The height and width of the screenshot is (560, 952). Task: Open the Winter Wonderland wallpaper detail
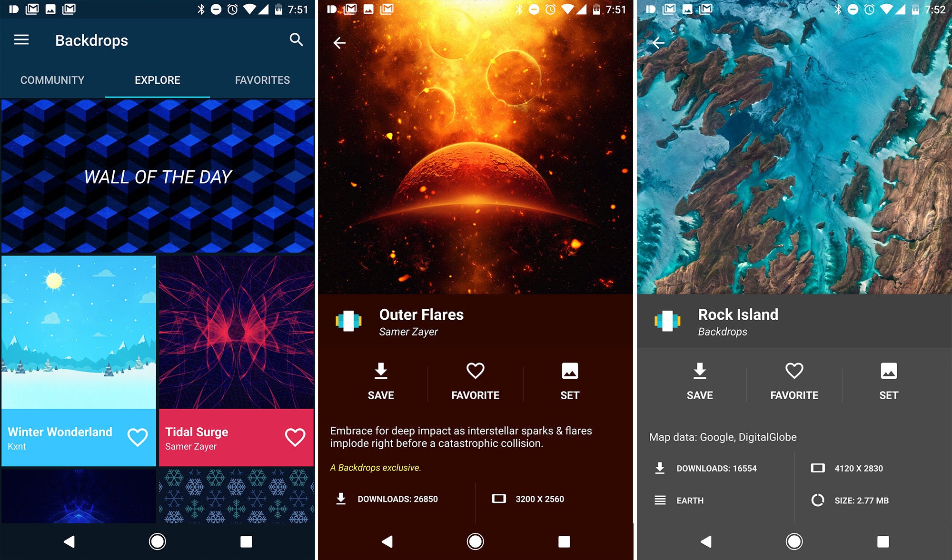click(x=79, y=367)
